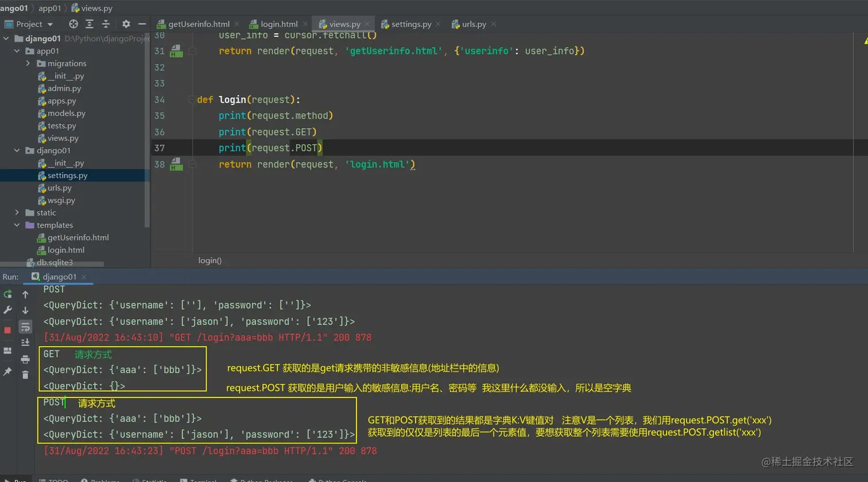868x482 pixels.
Task: Open Project panel gear options
Action: (x=126, y=24)
